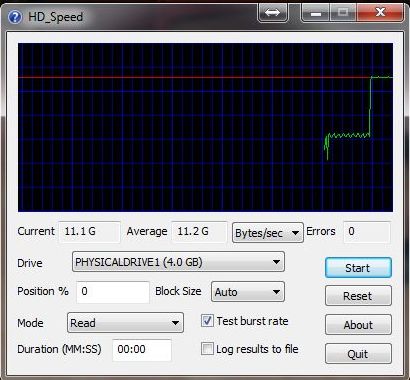This screenshot has width=410, height=380.
Task: Click the double-arrow button in title bar
Action: 272,13
